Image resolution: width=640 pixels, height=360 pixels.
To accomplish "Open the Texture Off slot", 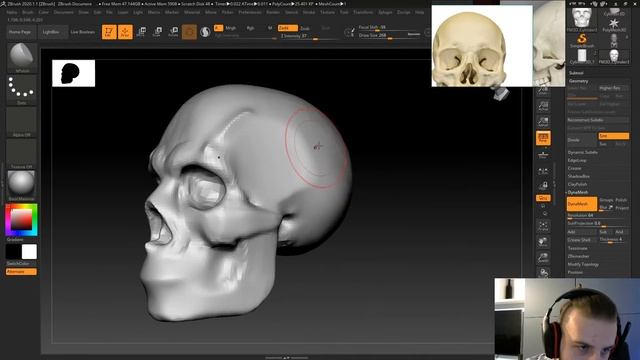I will point(22,154).
